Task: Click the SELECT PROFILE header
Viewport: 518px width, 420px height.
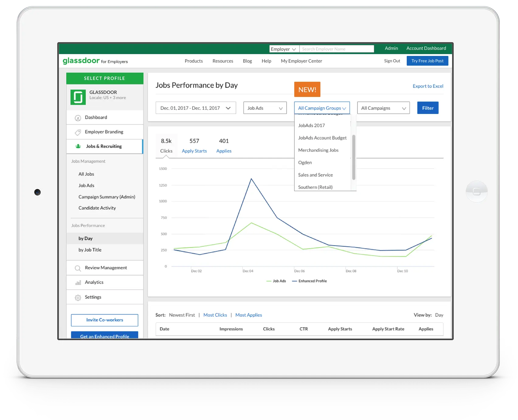Action: tap(105, 78)
